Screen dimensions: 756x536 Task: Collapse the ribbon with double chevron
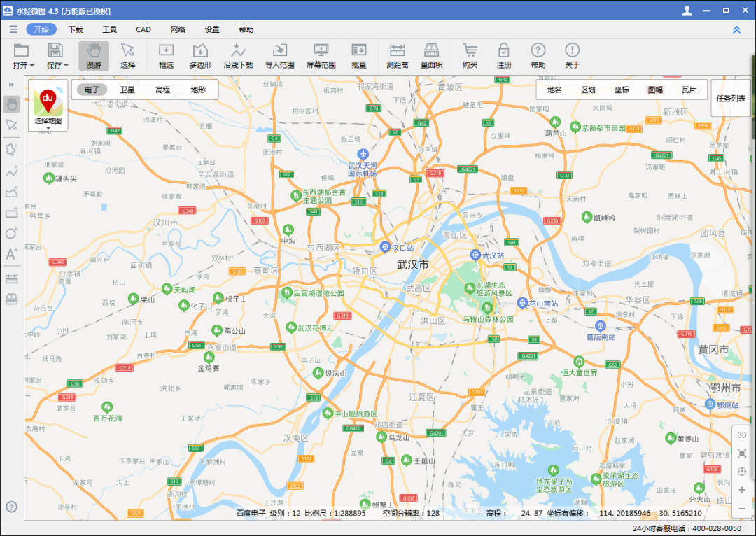click(736, 30)
